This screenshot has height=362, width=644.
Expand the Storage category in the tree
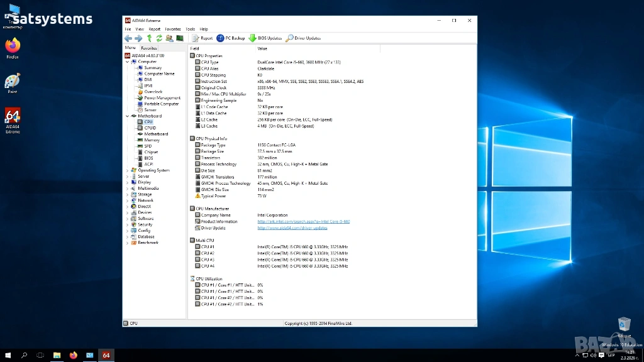click(x=127, y=195)
